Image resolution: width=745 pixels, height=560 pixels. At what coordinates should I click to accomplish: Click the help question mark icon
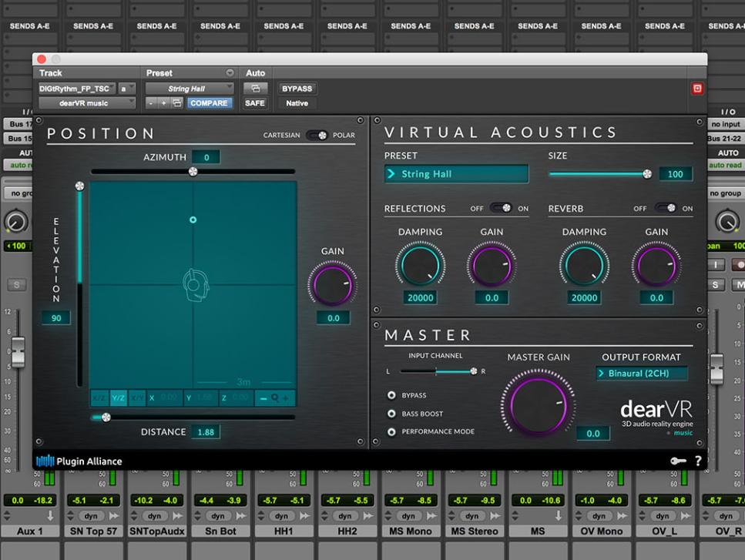point(698,461)
